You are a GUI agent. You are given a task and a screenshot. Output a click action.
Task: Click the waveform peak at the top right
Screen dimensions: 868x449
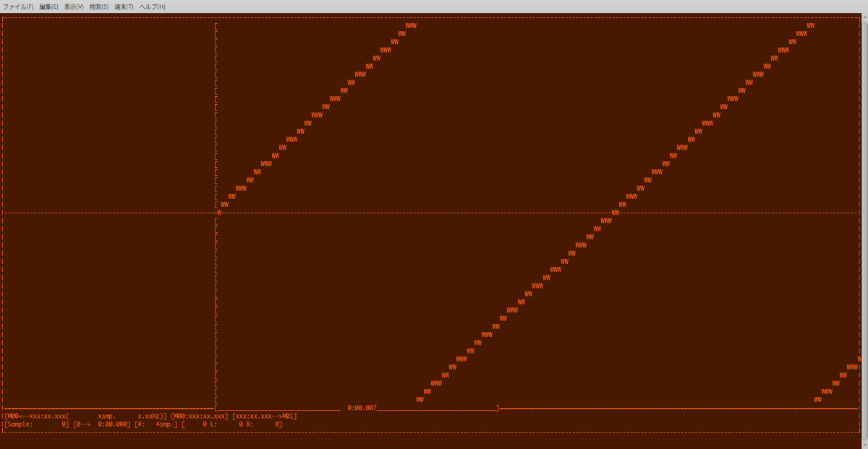pos(810,25)
